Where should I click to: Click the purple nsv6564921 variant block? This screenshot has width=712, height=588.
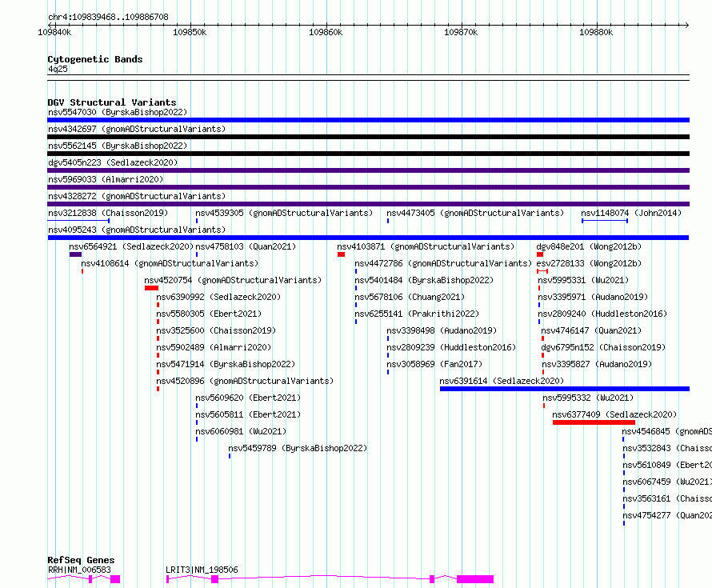(x=75, y=254)
